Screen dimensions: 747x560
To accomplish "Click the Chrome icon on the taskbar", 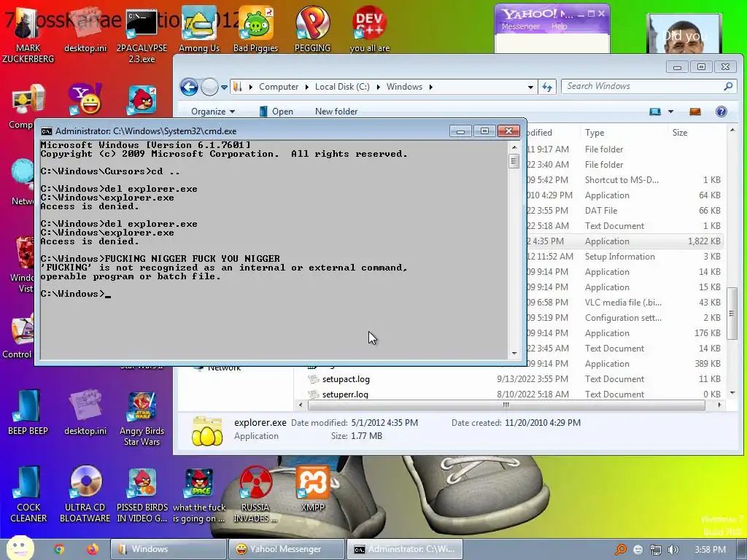I will click(59, 550).
